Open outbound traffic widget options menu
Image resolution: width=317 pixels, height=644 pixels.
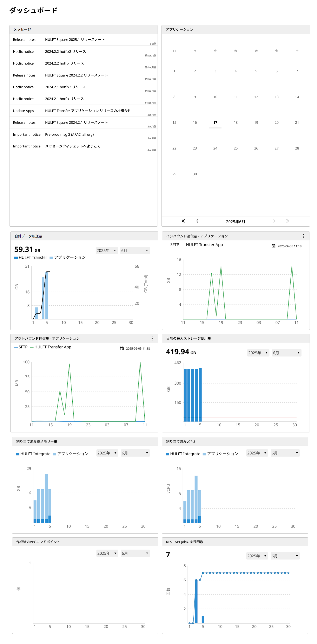click(152, 338)
